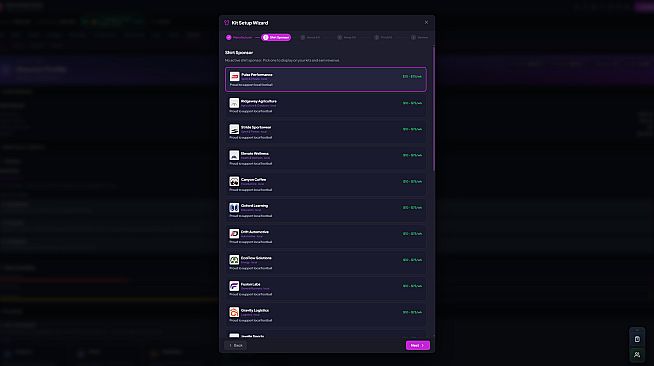
Task: Select the Canyon Coffee sponsor card
Action: coord(326,184)
